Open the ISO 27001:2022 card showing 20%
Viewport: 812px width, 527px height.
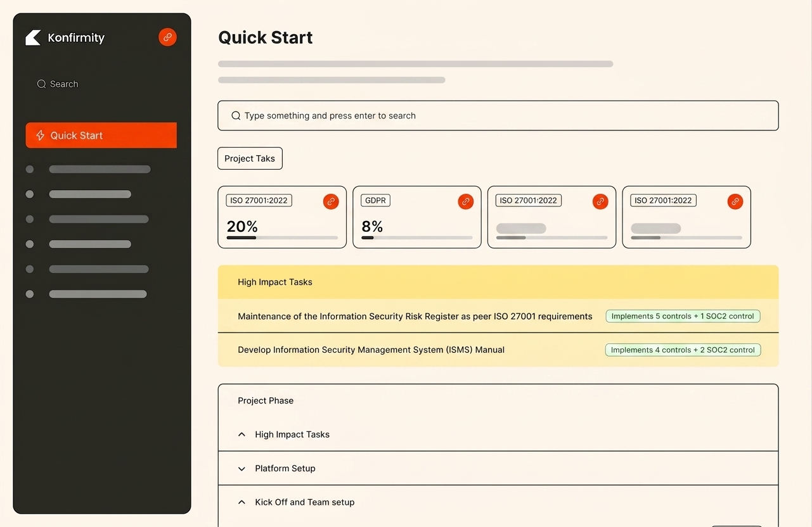coord(282,217)
